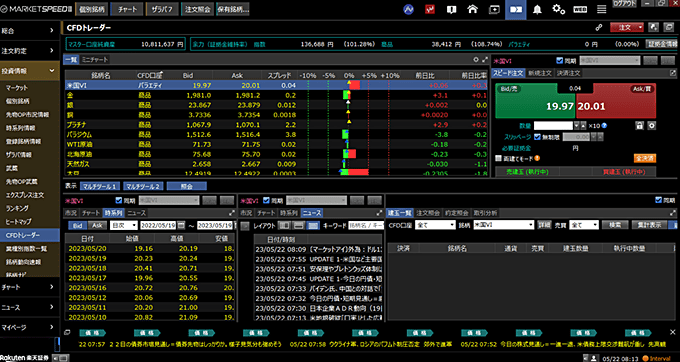Expand the 時系列 panel with arrows icon
This screenshot has height=362, width=680.
click(x=231, y=213)
